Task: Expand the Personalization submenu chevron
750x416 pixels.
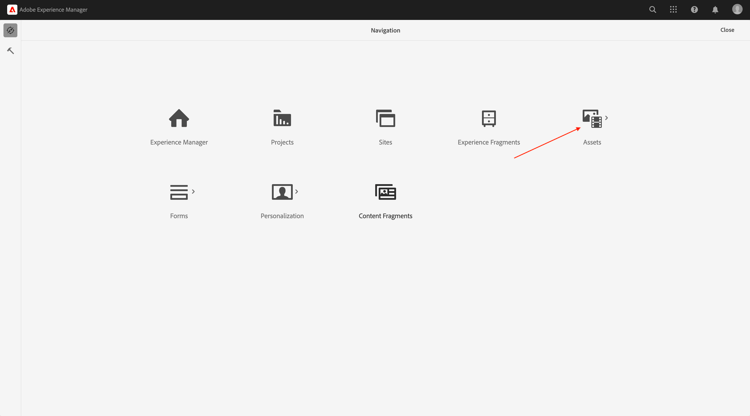Action: (x=297, y=191)
